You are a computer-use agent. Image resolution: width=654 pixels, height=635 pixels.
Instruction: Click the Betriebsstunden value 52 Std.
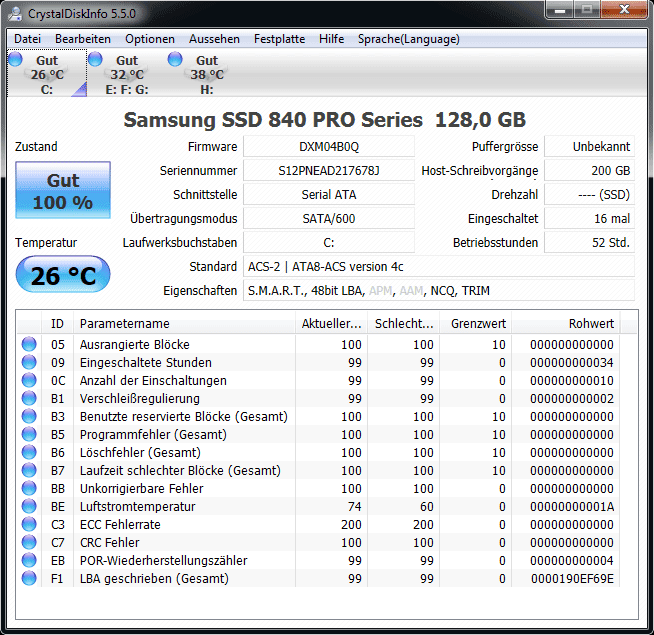[589, 242]
